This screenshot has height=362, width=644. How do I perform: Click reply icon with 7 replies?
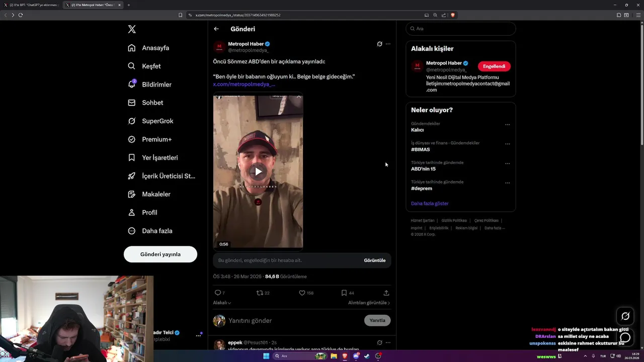pos(219,293)
